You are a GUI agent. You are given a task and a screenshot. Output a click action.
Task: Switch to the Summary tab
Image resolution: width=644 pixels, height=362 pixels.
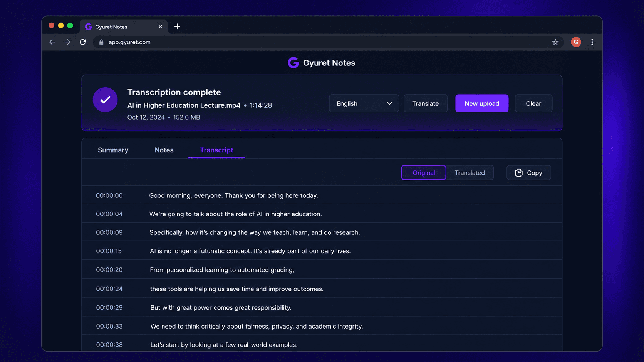113,150
